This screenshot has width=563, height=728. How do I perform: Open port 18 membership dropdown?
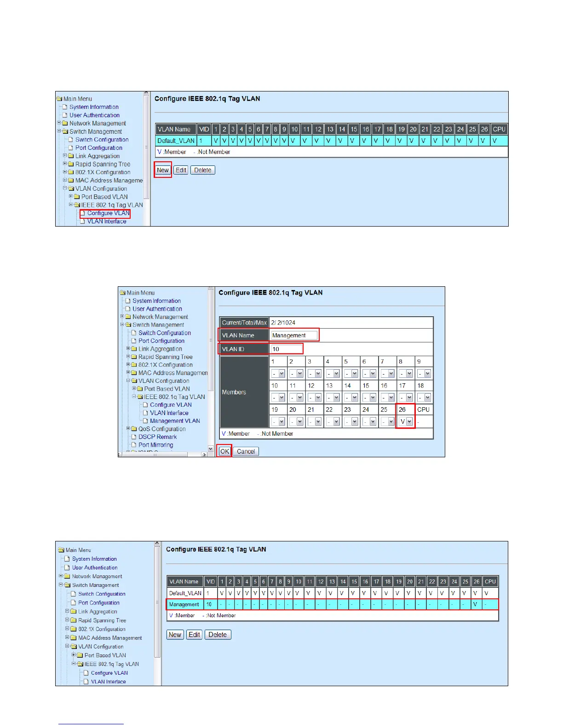[424, 398]
